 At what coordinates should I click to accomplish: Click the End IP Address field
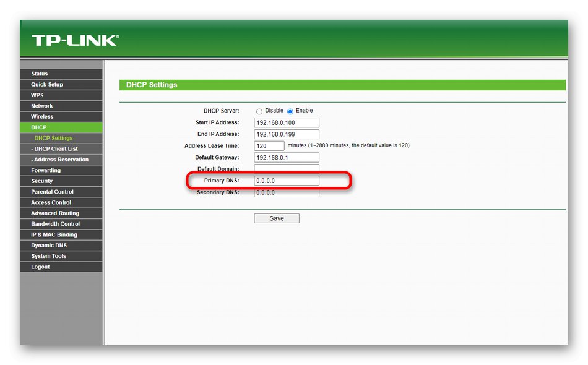click(287, 134)
